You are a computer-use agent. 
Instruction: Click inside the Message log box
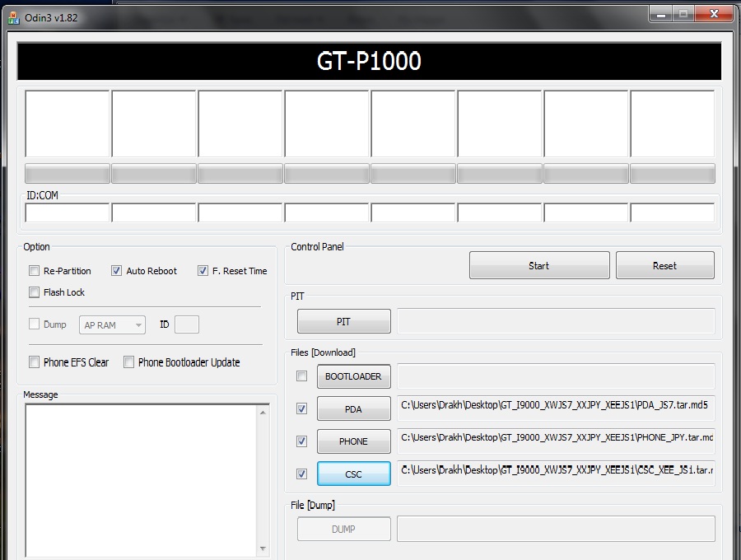141,481
